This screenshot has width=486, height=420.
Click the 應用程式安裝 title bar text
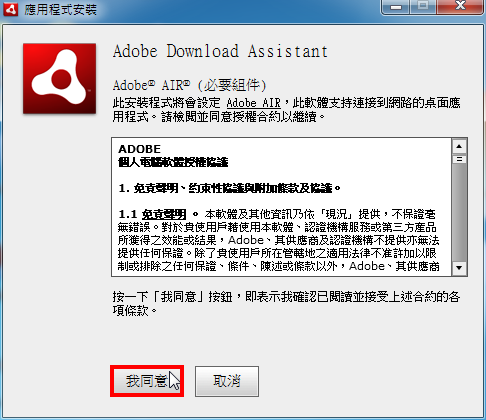[60, 9]
